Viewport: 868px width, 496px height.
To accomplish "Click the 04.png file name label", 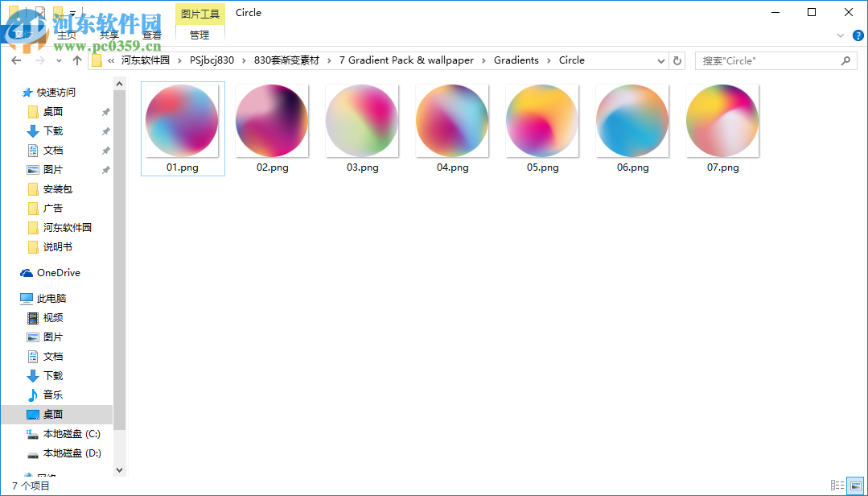I will click(453, 167).
